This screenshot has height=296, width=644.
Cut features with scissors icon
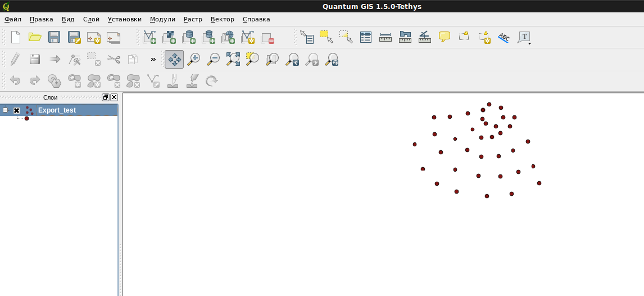click(114, 59)
